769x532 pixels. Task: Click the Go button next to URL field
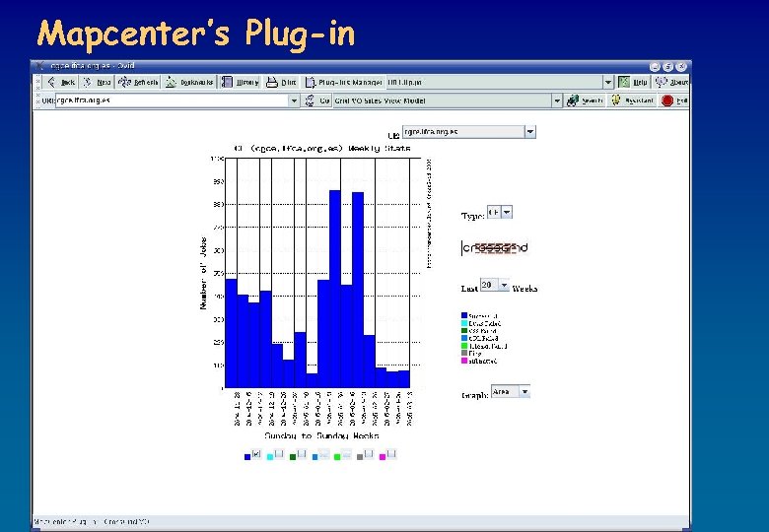pos(316,100)
